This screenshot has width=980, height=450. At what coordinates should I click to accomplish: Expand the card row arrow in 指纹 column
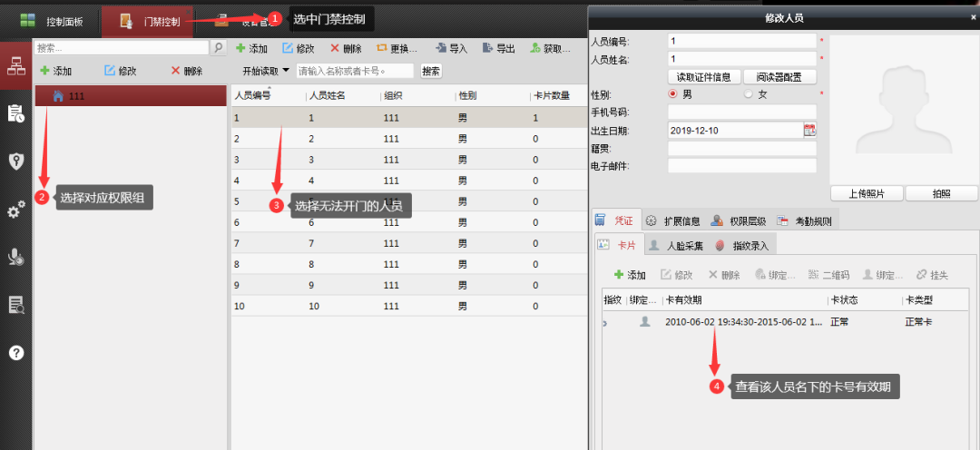pyautogui.click(x=605, y=322)
